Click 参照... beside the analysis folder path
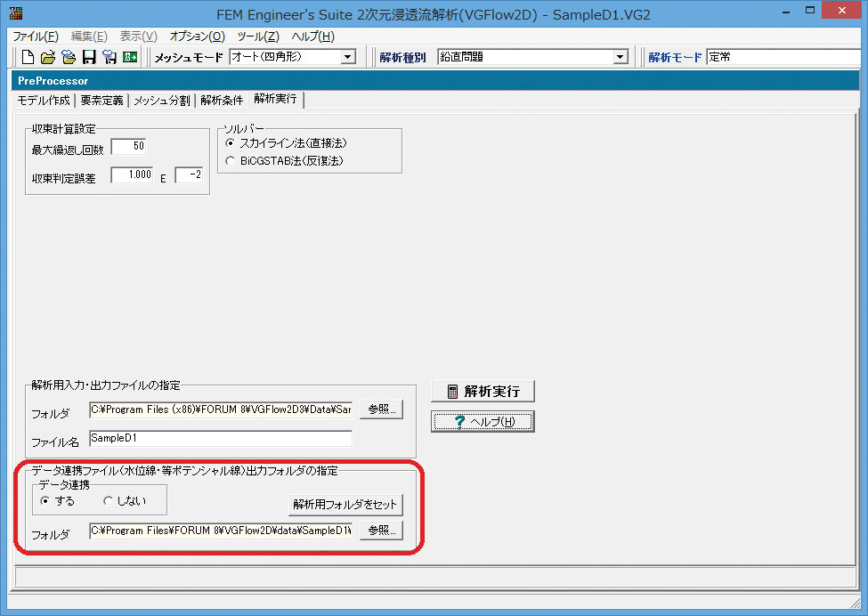 pyautogui.click(x=381, y=409)
